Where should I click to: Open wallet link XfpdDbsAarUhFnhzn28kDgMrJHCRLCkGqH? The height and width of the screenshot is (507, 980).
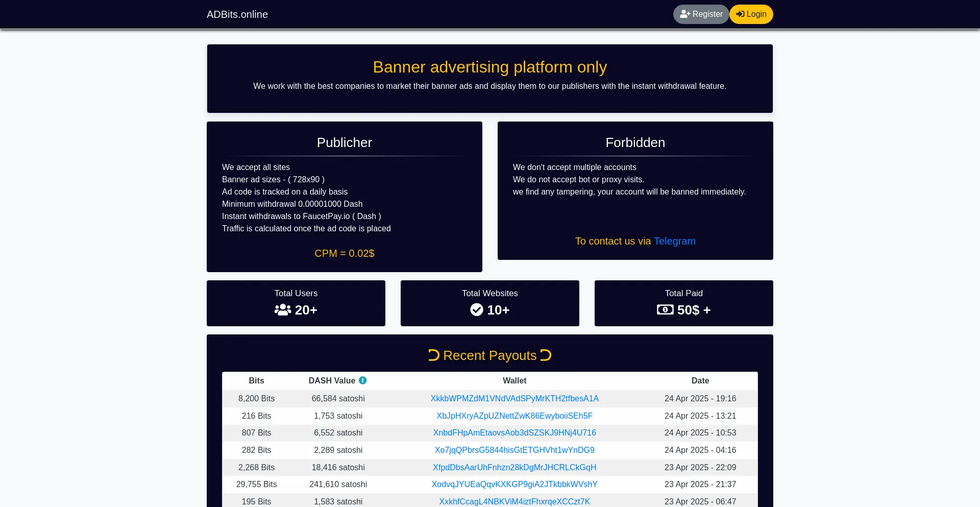coord(514,467)
